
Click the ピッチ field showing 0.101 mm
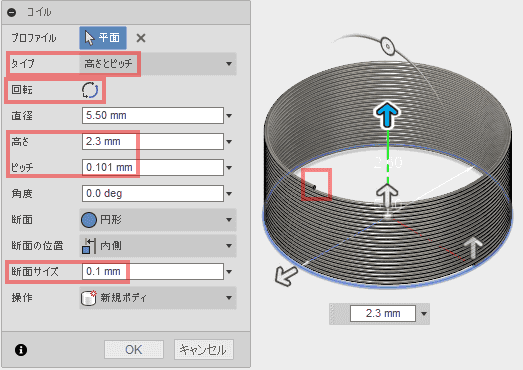pos(153,167)
